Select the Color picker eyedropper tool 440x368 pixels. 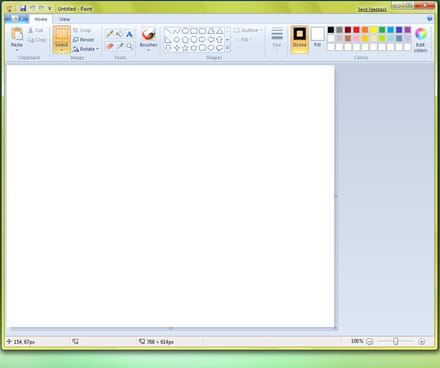(120, 46)
